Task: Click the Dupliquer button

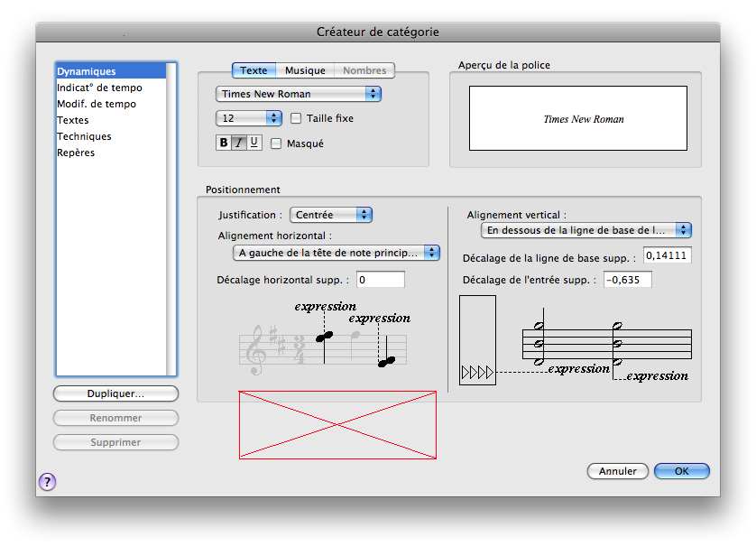Action: 115,394
